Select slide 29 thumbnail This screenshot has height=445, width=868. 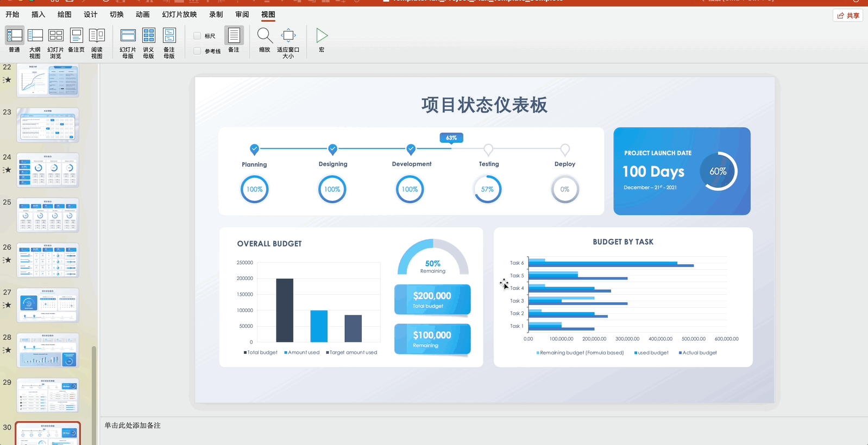click(48, 395)
